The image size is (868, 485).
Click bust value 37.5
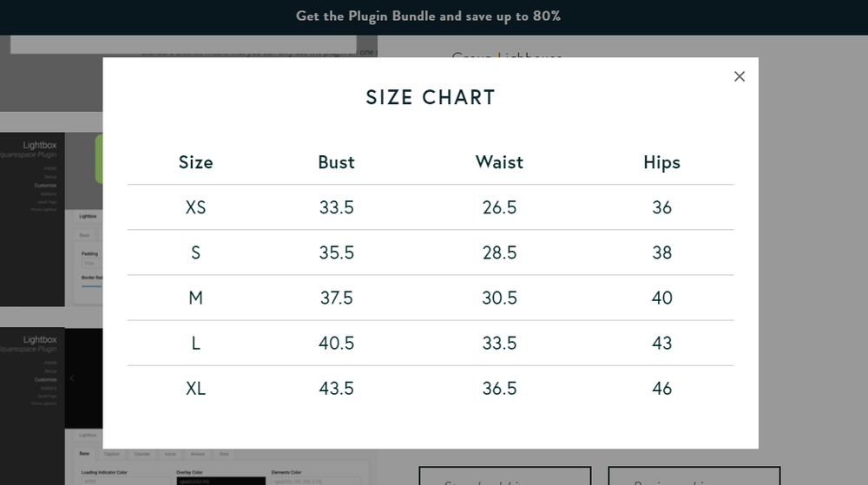336,298
